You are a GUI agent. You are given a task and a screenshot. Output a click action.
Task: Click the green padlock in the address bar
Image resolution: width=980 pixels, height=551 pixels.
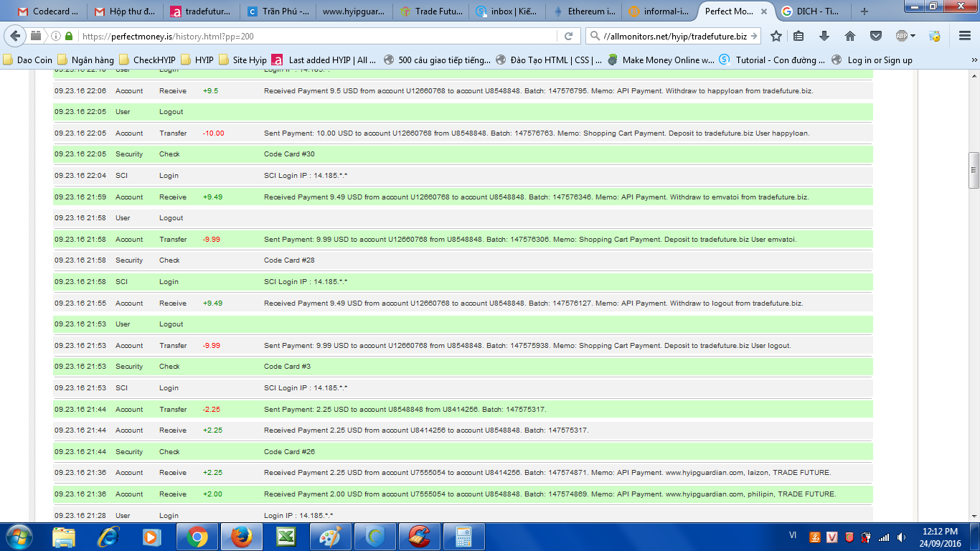[69, 36]
